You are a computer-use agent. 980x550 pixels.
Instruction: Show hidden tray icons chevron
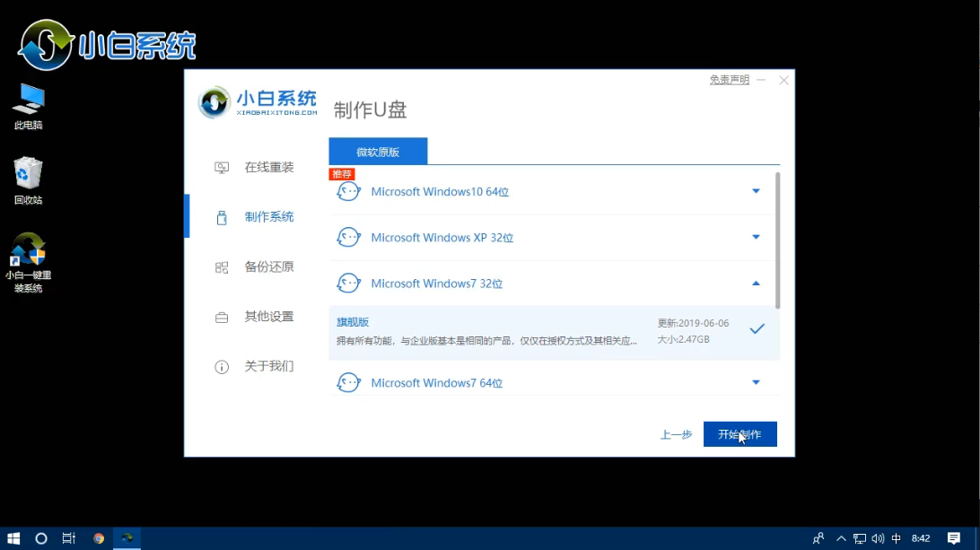pos(841,538)
